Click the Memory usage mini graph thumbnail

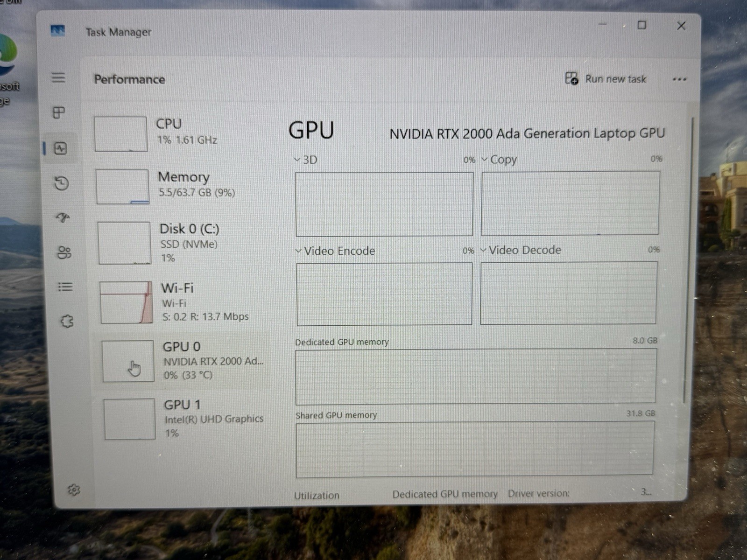pyautogui.click(x=122, y=187)
